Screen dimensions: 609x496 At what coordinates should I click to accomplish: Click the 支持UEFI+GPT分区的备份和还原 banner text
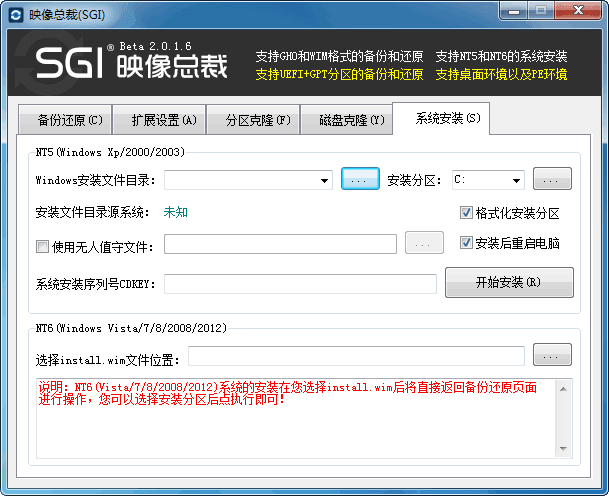(339, 74)
